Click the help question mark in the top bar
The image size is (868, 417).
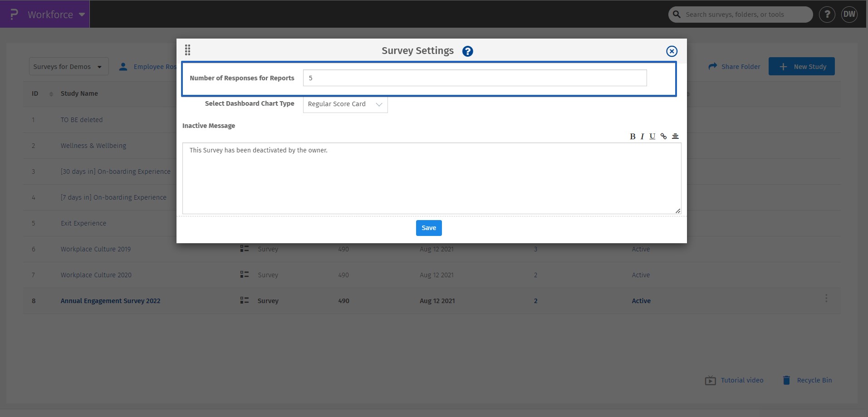tap(827, 14)
